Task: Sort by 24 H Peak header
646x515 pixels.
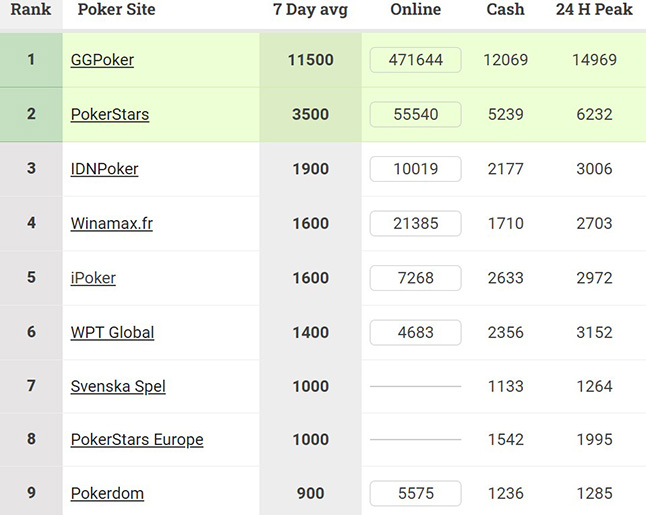Action: tap(594, 10)
